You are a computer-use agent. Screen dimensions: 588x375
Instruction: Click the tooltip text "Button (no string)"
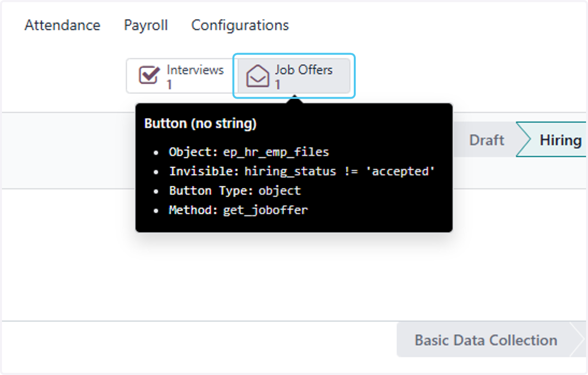(x=200, y=124)
